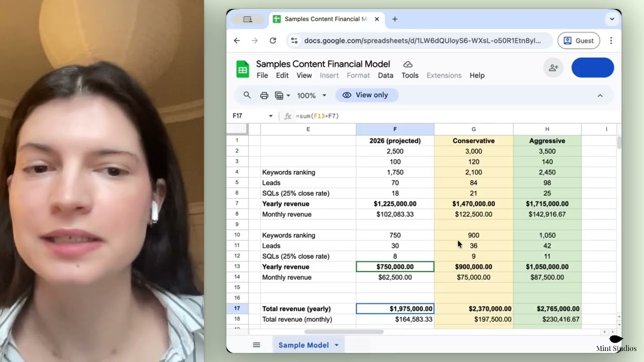
Task: Click the 'Conservative' header cell
Action: click(x=473, y=141)
